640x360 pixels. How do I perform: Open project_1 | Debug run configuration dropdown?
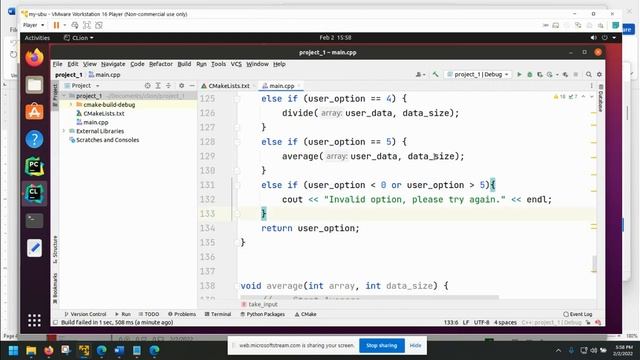pos(478,75)
